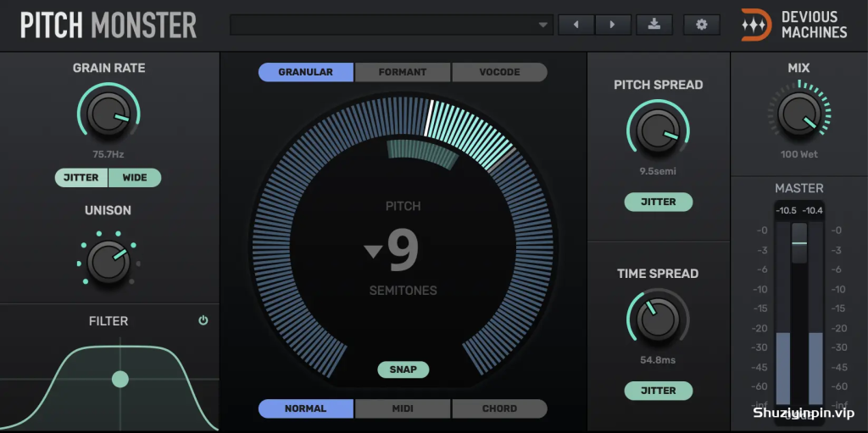Toggle Time Spread JITTER button
This screenshot has width=868, height=433.
click(658, 391)
